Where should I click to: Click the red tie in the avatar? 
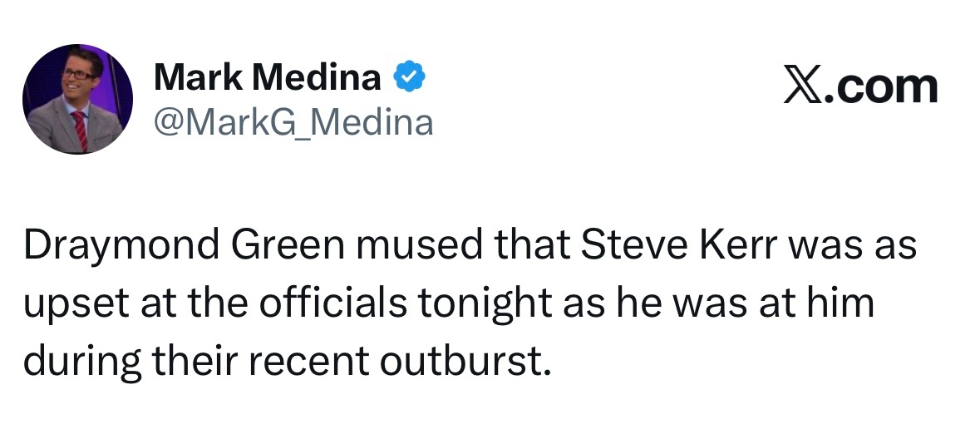tap(80, 130)
